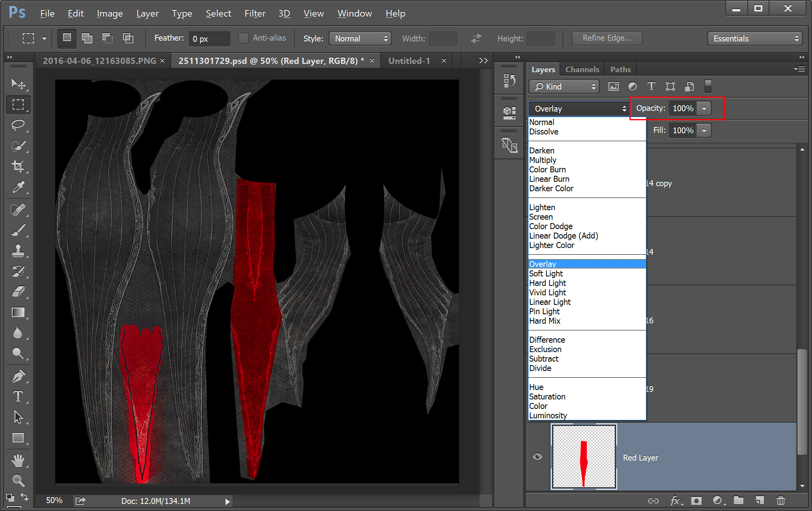Open the Opacity slider dropdown arrow

(704, 108)
